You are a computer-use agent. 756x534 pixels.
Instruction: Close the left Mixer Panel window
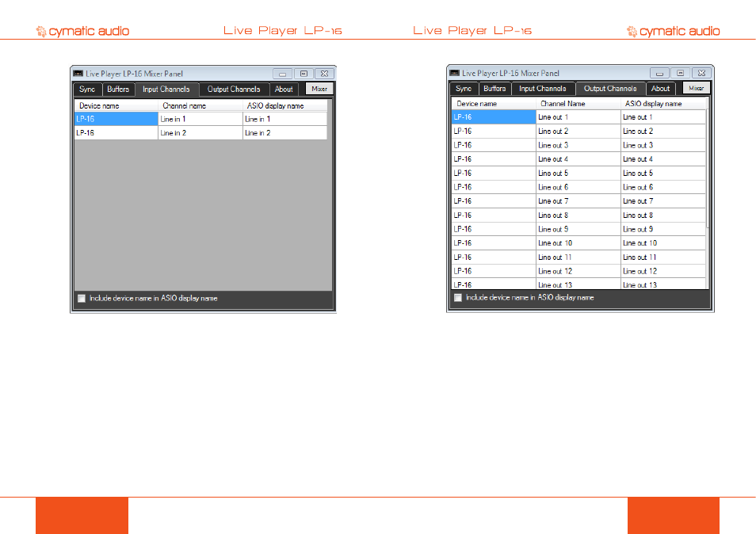(325, 74)
